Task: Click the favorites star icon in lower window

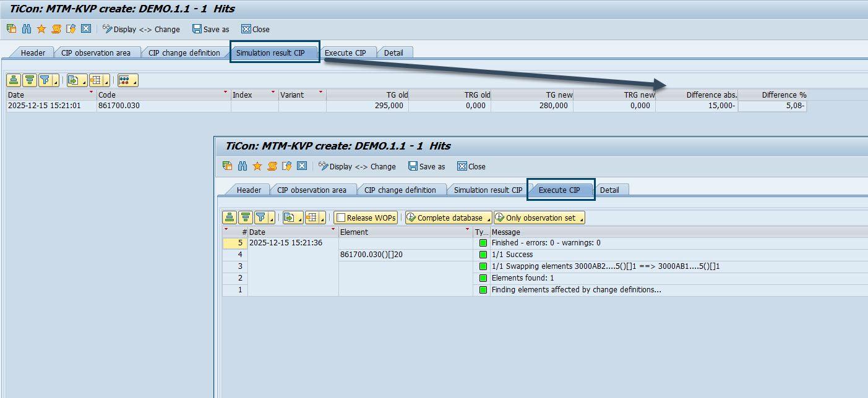Action: tap(257, 166)
